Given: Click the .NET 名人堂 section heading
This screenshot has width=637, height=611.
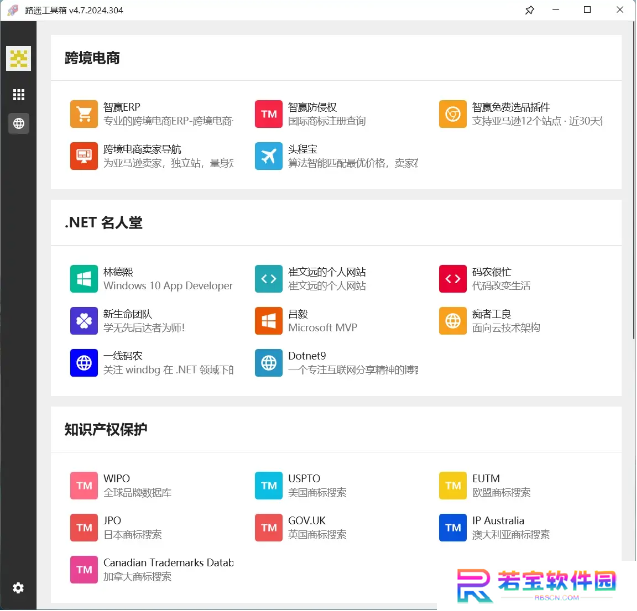Looking at the screenshot, I should coord(104,223).
